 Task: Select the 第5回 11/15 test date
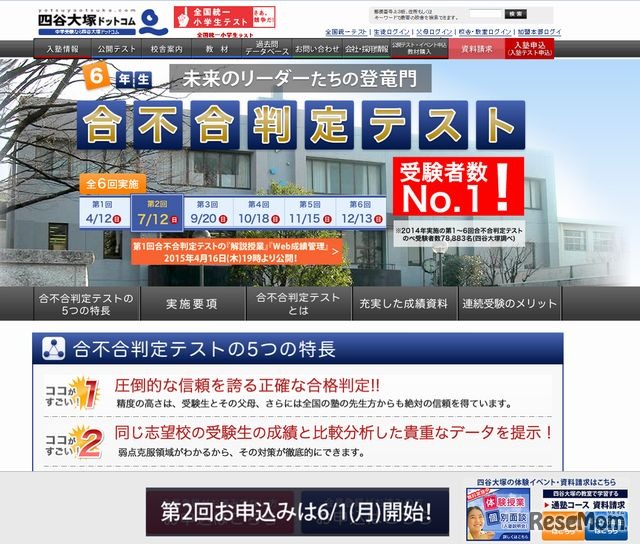[310, 213]
